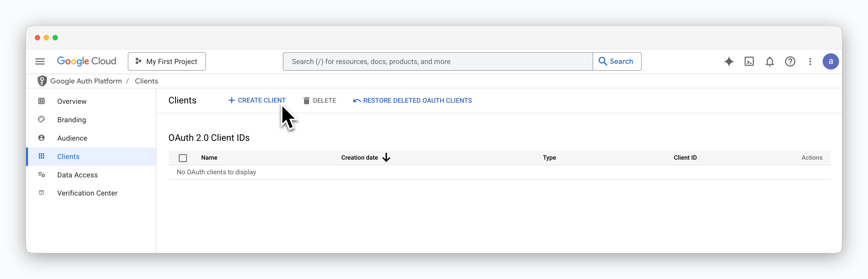868x279 pixels.
Task: Click the Clients page title
Action: coord(182,100)
